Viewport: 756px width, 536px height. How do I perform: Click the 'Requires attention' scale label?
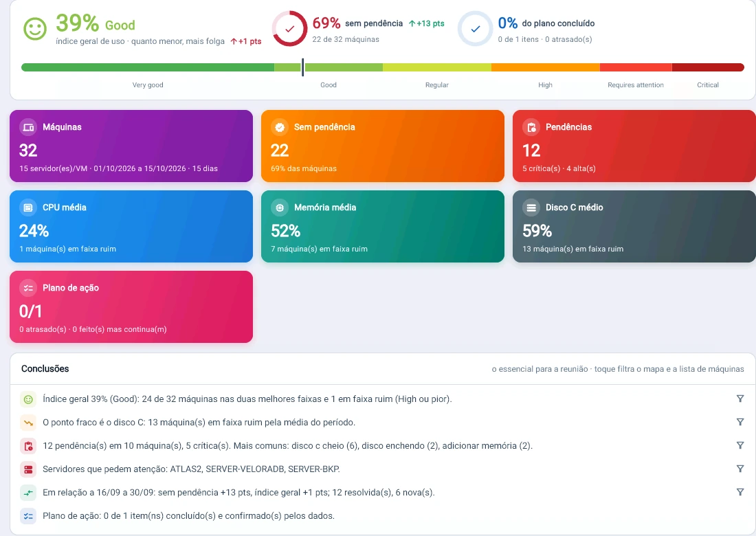(636, 85)
